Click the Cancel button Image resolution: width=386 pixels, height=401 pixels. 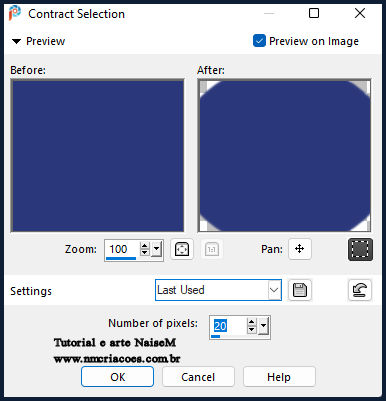click(x=198, y=377)
